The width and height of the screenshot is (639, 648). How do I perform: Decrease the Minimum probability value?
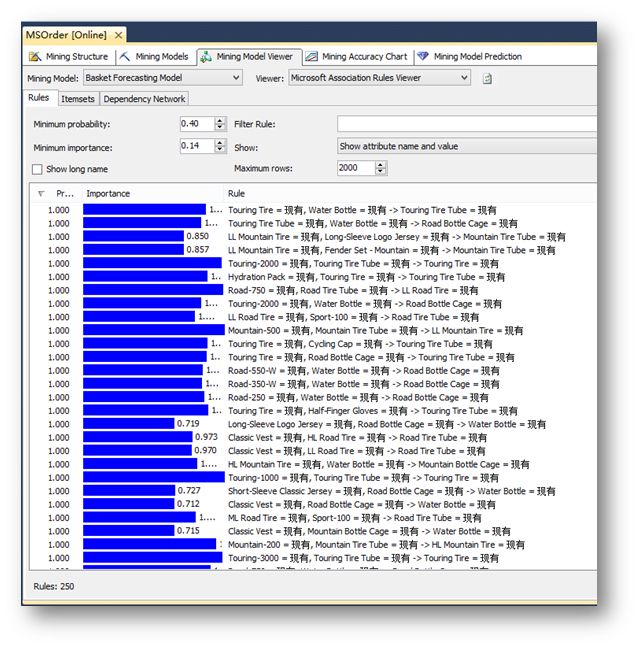[220, 127]
